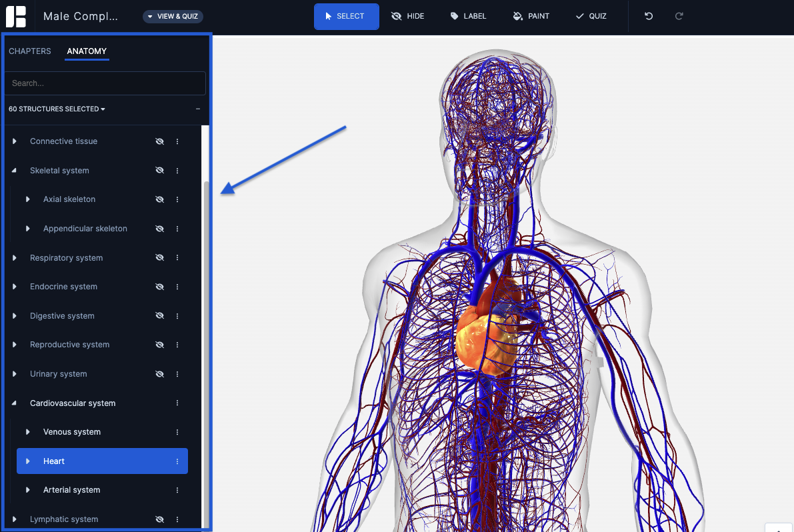Click the Male Compl... model title

(81, 16)
